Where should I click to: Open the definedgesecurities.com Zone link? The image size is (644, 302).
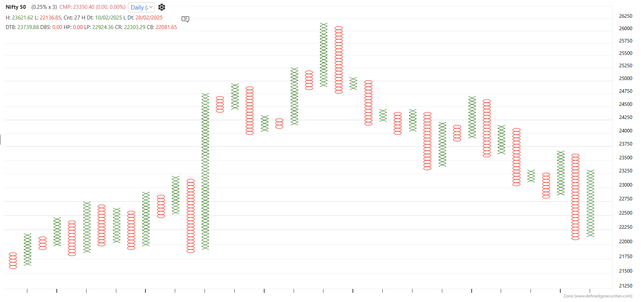[x=598, y=296]
